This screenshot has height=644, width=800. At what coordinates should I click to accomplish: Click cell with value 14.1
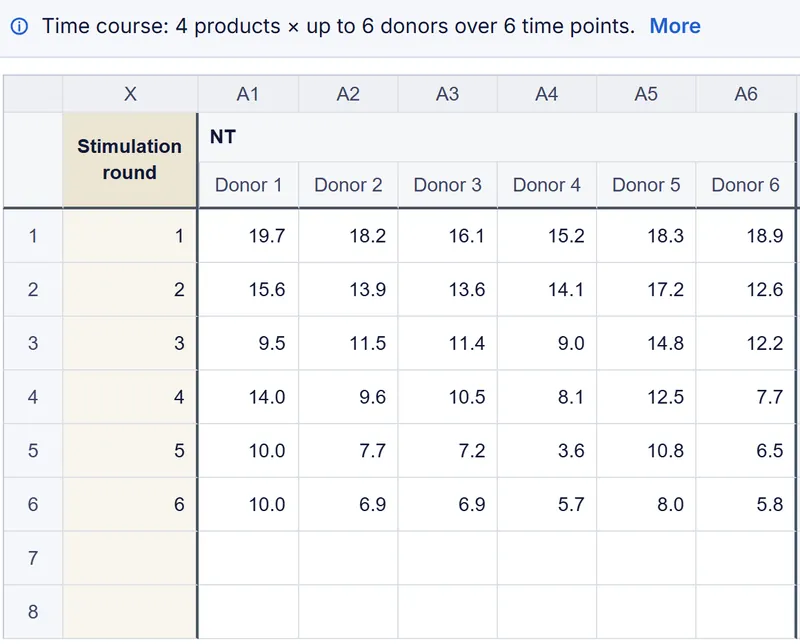coord(546,289)
